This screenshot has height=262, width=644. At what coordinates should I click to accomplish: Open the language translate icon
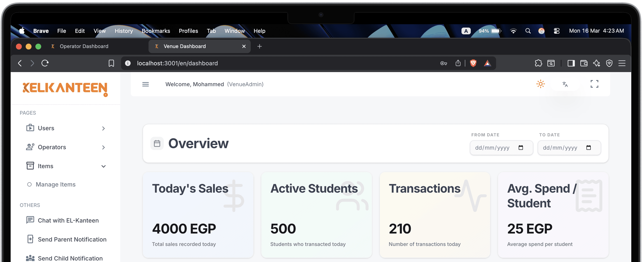pyautogui.click(x=565, y=84)
